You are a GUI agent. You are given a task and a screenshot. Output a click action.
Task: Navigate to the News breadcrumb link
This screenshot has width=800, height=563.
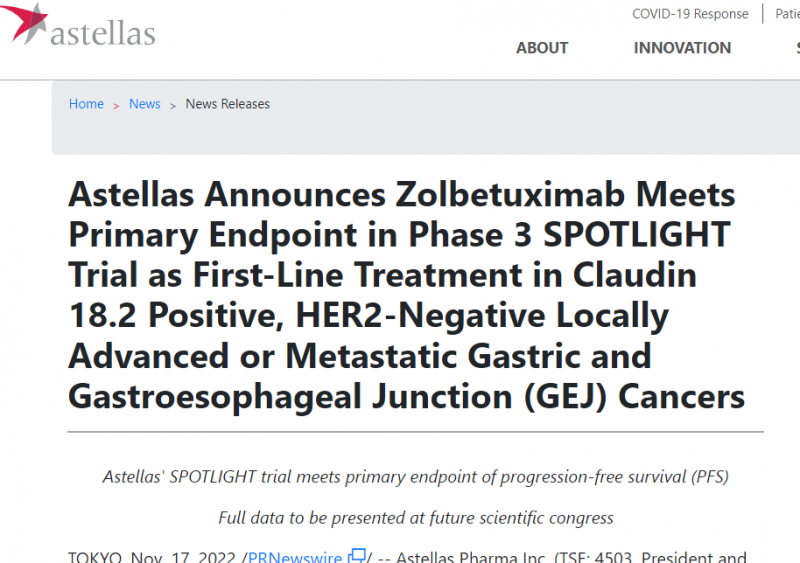pyautogui.click(x=145, y=104)
